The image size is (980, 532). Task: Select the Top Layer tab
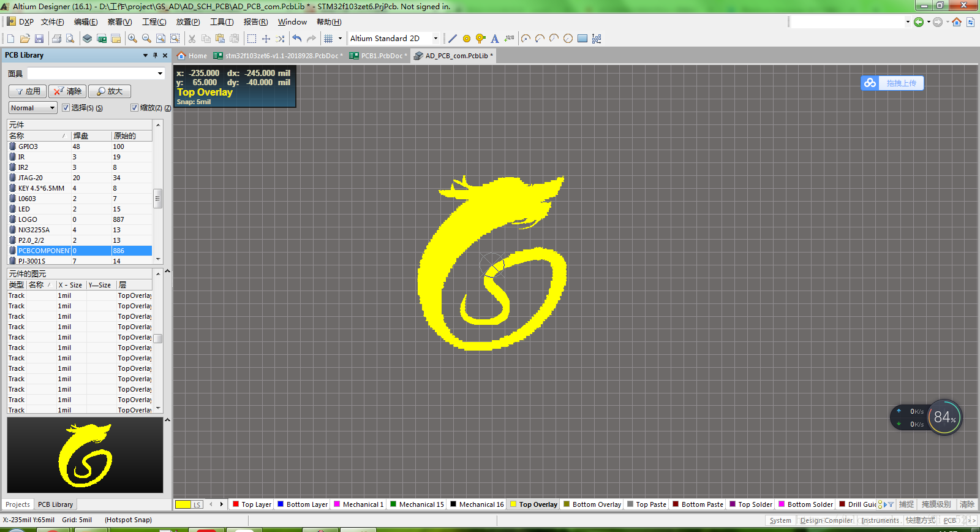coord(252,504)
